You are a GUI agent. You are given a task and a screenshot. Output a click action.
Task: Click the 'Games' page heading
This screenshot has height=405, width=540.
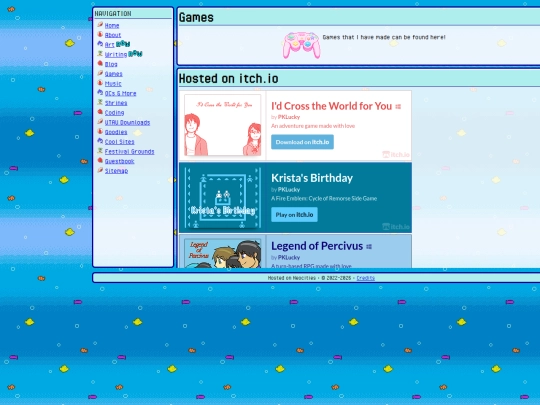pos(196,18)
